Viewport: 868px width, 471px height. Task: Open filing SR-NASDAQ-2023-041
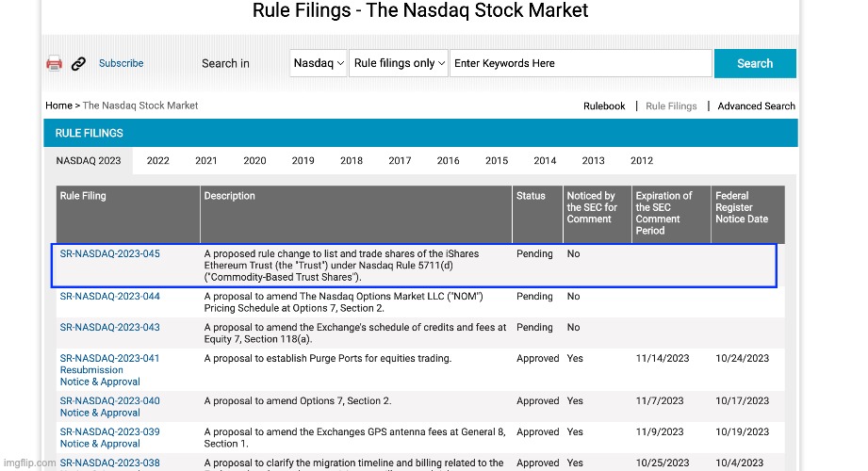[109, 358]
